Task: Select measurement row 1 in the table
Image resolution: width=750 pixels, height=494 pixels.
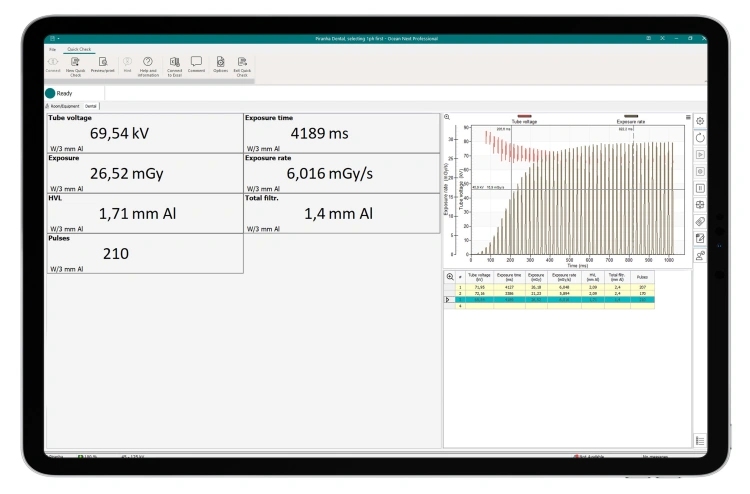Action: point(460,287)
